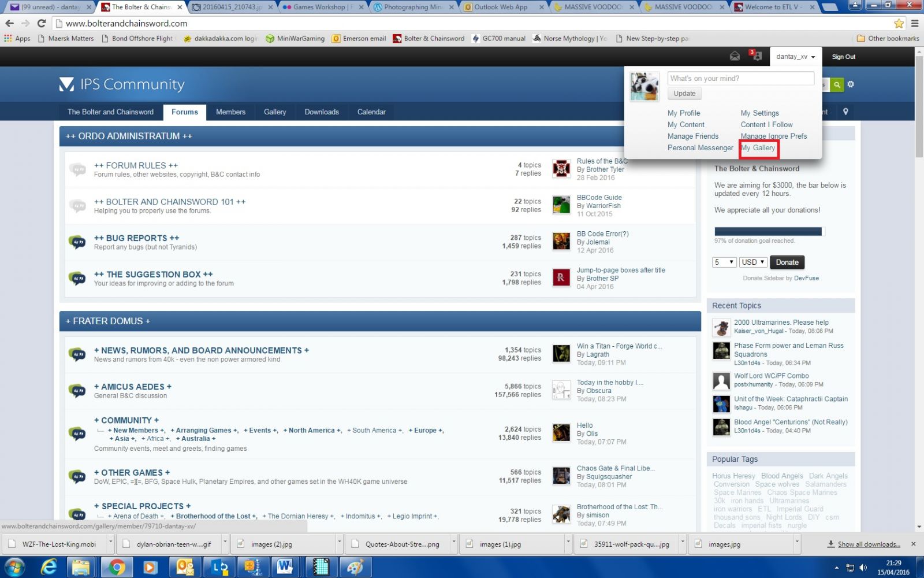Click the donation goal progress bar
The width and height of the screenshot is (924, 578).
point(768,232)
